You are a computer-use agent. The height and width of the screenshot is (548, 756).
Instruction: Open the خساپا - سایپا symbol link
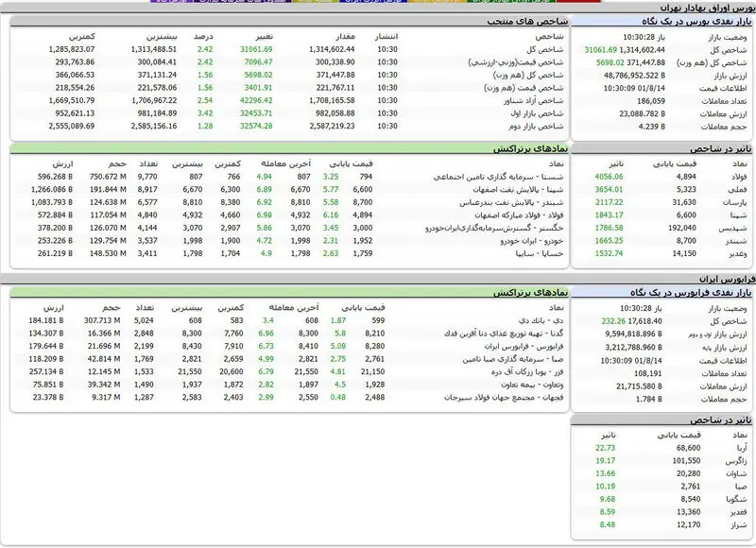540,253
